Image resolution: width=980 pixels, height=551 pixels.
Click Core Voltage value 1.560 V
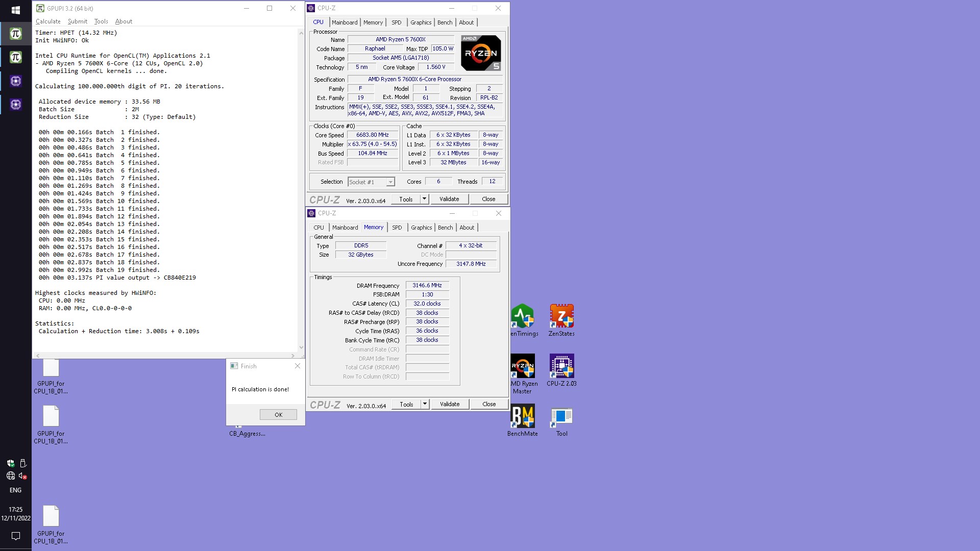pyautogui.click(x=436, y=67)
